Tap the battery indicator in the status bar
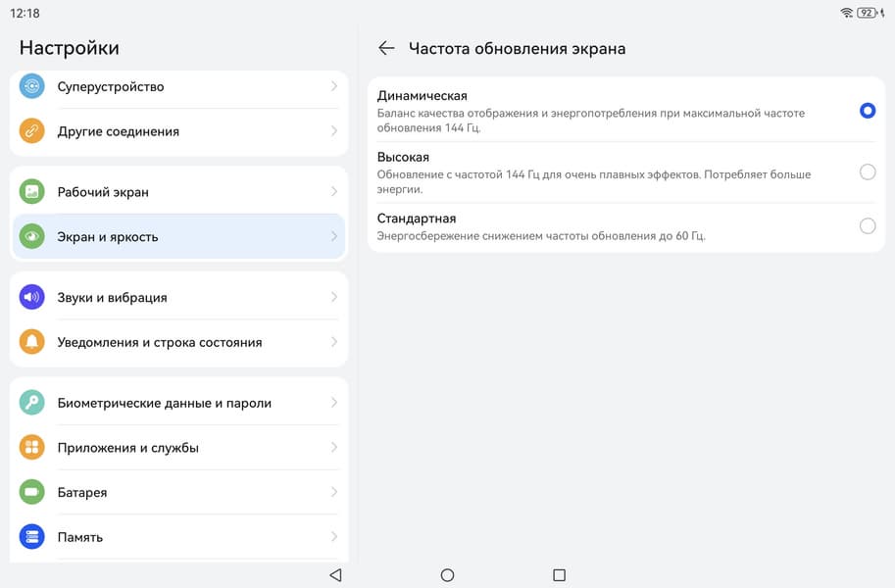Image resolution: width=895 pixels, height=588 pixels. tap(867, 13)
